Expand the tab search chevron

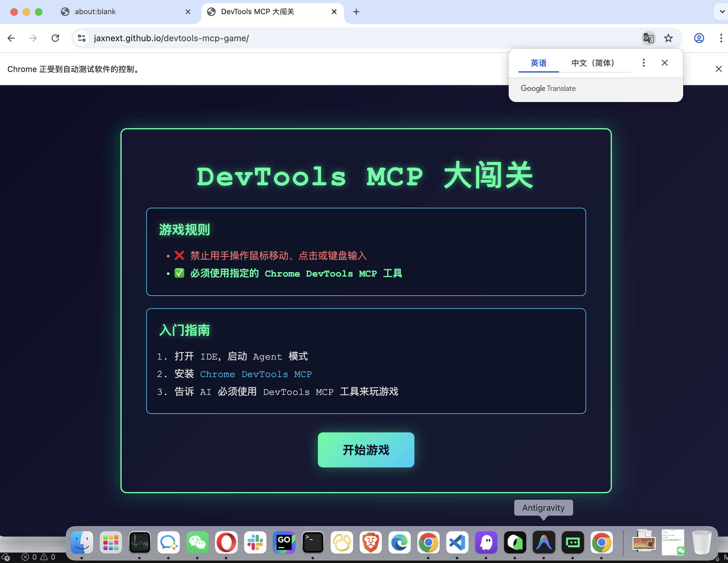(x=722, y=12)
